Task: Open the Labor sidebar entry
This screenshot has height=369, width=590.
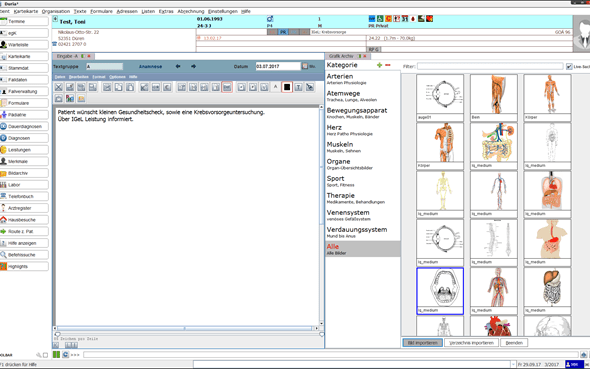Action: [x=24, y=185]
